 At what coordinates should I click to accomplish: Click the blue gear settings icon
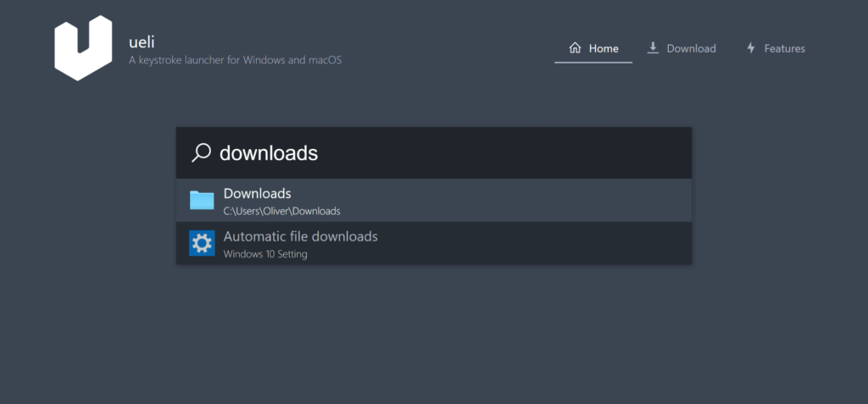click(202, 244)
